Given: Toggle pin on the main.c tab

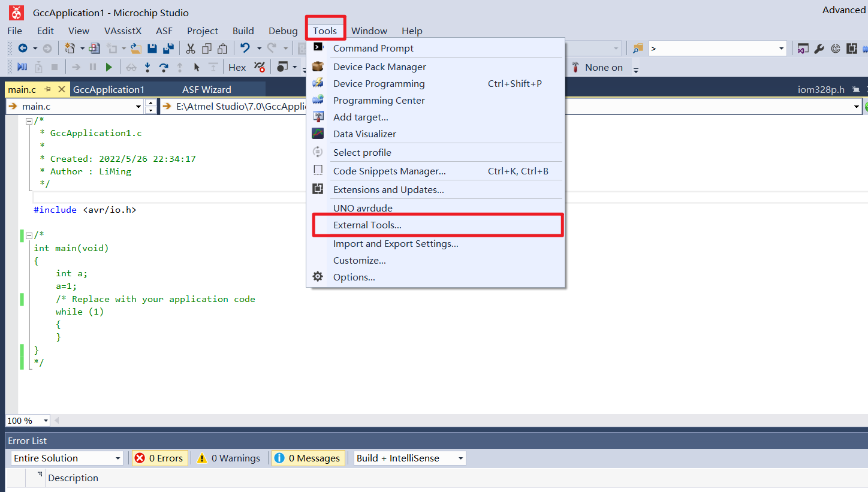Looking at the screenshot, I should pyautogui.click(x=48, y=89).
